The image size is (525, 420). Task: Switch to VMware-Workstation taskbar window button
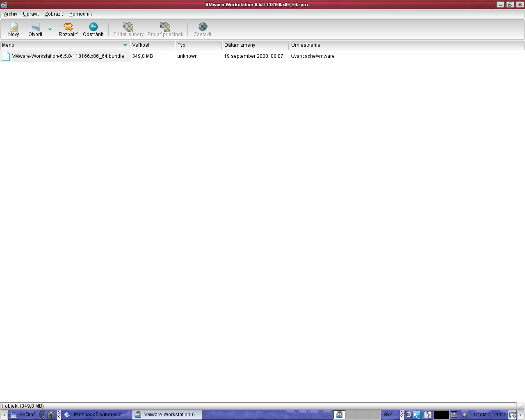[x=167, y=415]
